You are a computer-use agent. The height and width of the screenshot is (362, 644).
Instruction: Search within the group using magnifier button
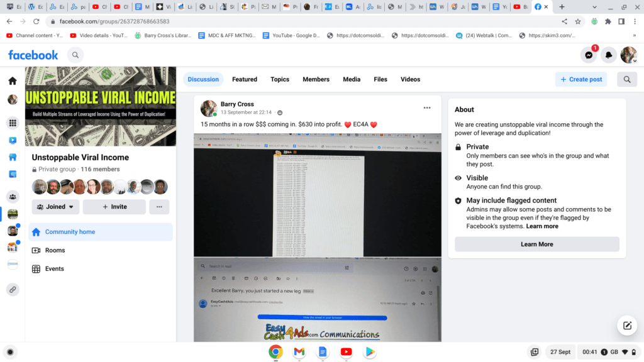pyautogui.click(x=627, y=79)
